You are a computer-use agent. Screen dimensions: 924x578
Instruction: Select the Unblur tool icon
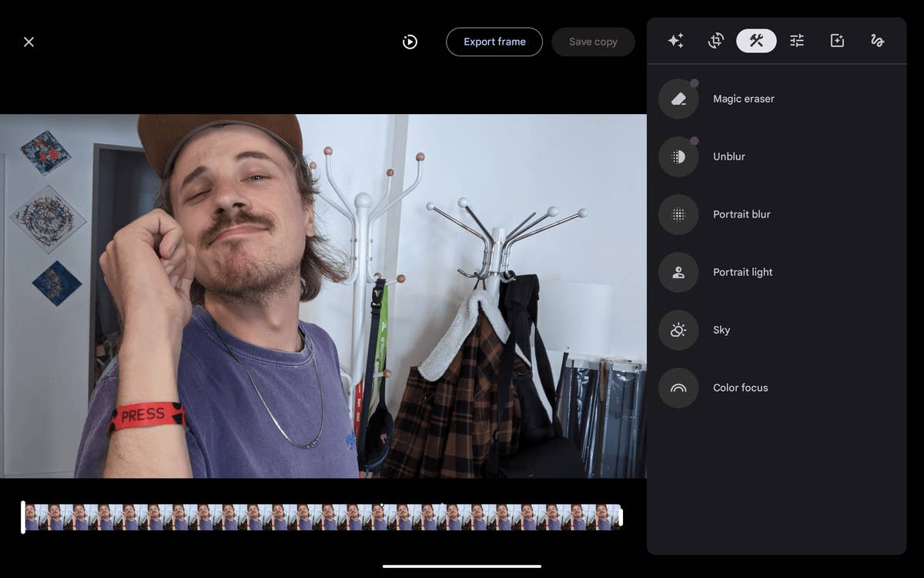[x=678, y=156]
